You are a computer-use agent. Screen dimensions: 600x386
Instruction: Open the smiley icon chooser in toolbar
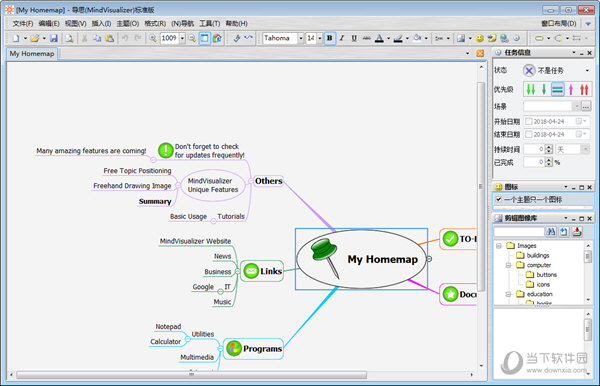point(479,38)
